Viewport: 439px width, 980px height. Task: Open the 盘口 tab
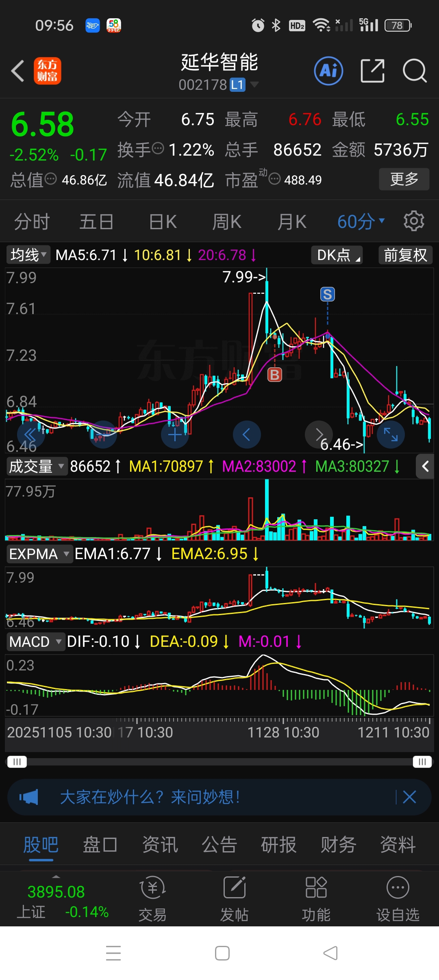point(100,845)
